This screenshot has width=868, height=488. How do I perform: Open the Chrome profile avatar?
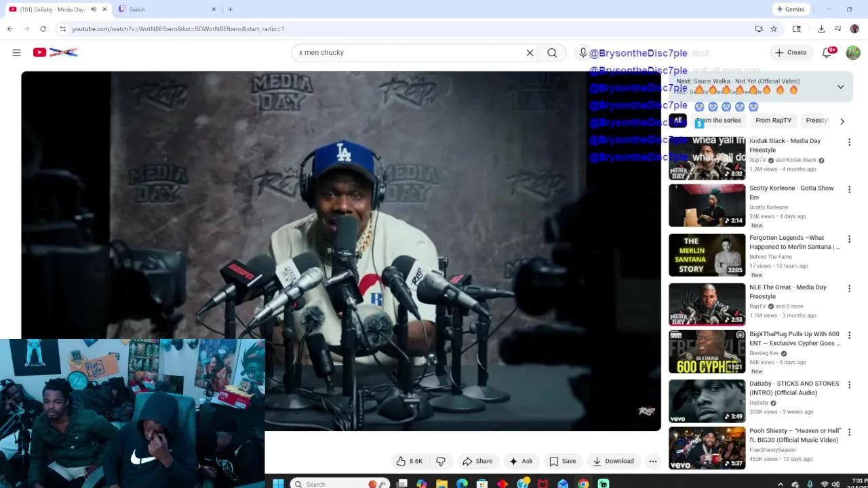[854, 28]
